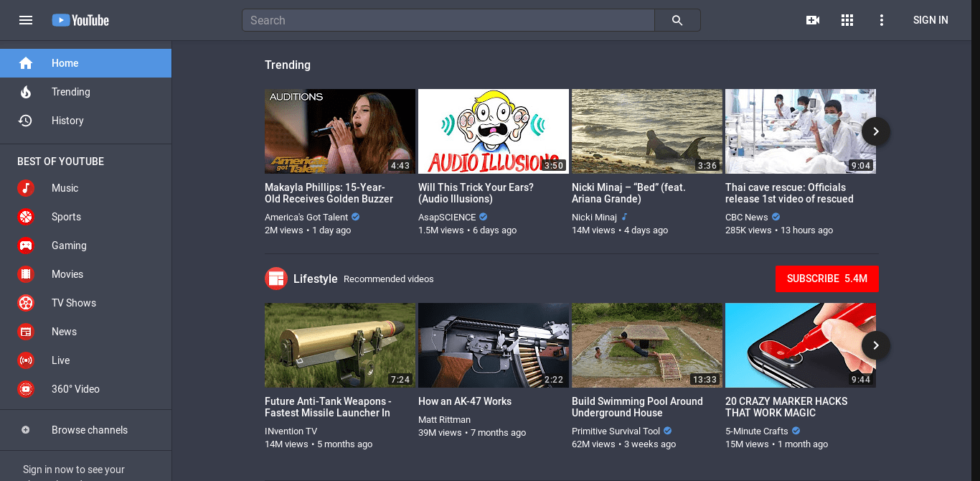
Task: Click the Gaming controller icon
Action: click(26, 246)
